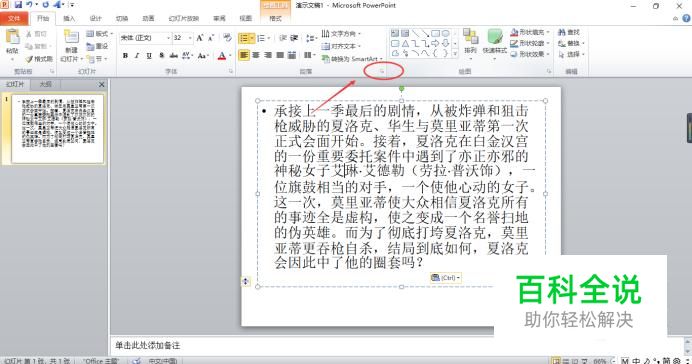Screen dimensions: 692x364
Task: Insert a right arrow shape from gallery
Action: 436,43
